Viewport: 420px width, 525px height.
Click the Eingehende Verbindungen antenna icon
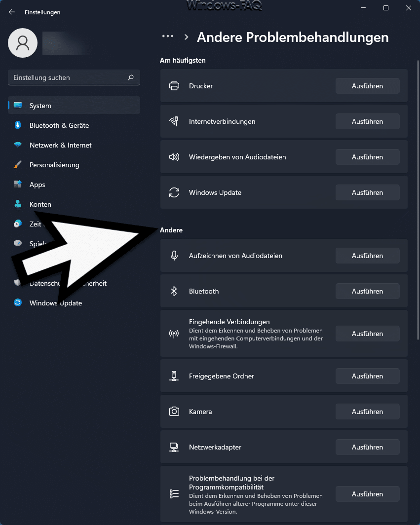click(174, 334)
